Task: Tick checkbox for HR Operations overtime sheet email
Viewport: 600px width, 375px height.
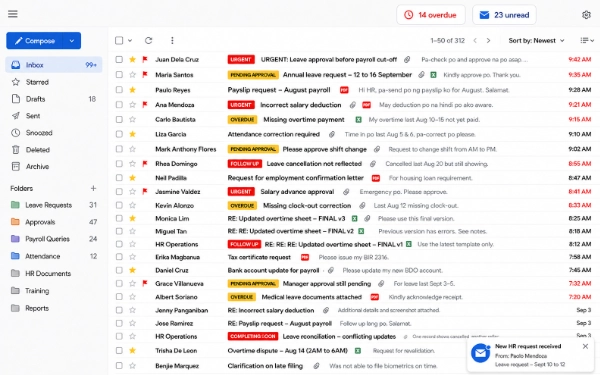Action: 119,244
